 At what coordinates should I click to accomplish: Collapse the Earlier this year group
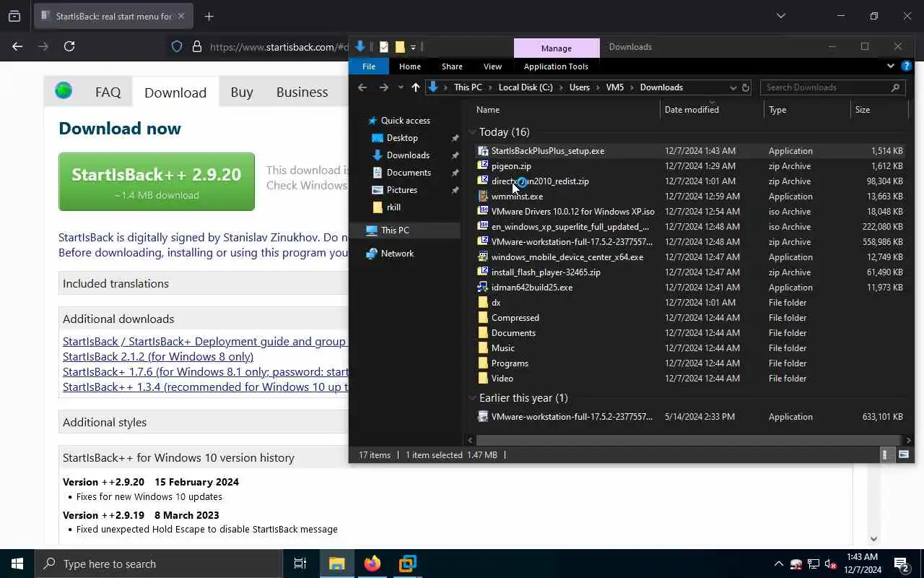coord(472,398)
